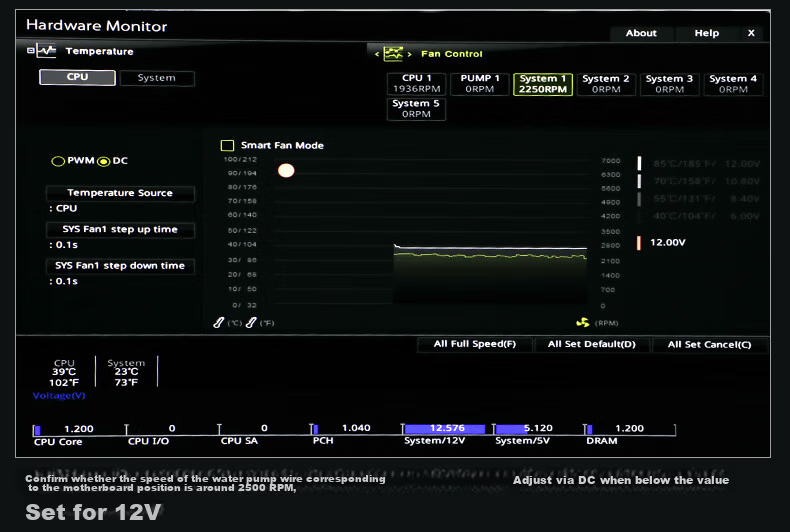This screenshot has height=532, width=790.
Task: Click the CPU SA voltage label
Action: (x=239, y=441)
